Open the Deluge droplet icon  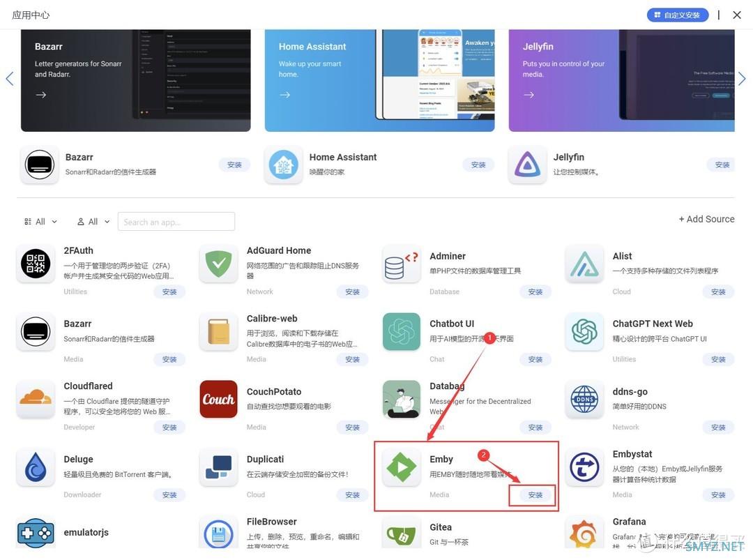point(36,467)
